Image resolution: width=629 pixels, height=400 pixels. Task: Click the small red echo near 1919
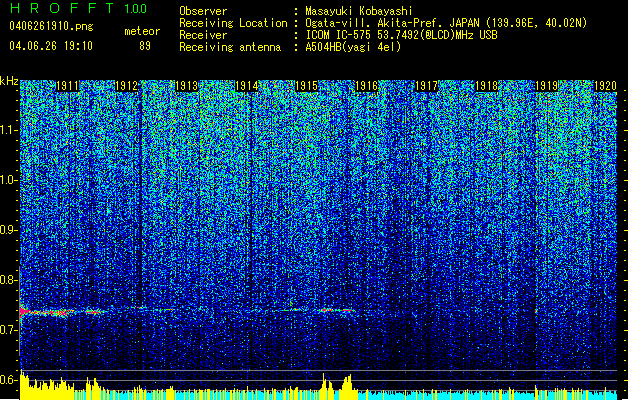click(536, 311)
